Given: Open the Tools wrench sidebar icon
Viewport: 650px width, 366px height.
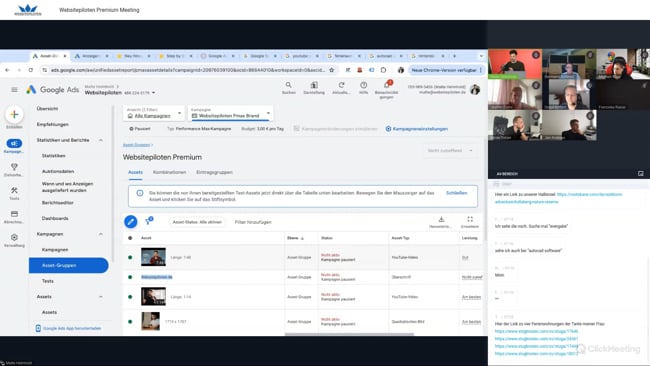Looking at the screenshot, I should pos(14,190).
